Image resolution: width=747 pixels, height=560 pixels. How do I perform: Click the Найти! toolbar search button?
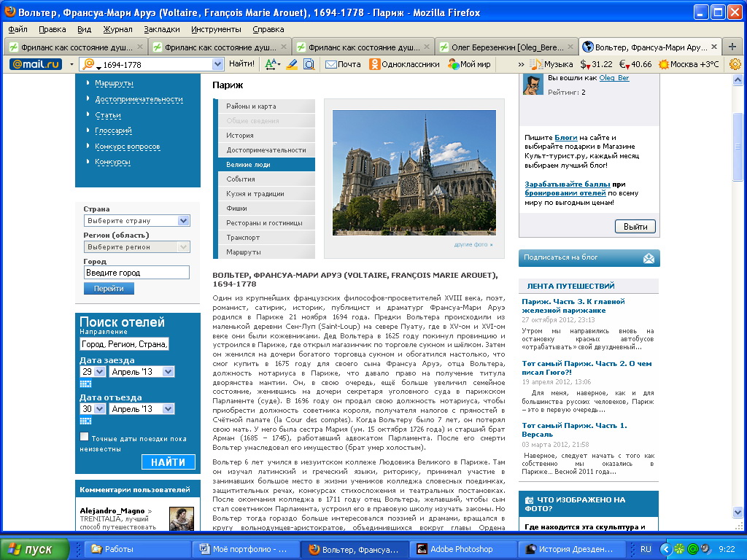[241, 63]
